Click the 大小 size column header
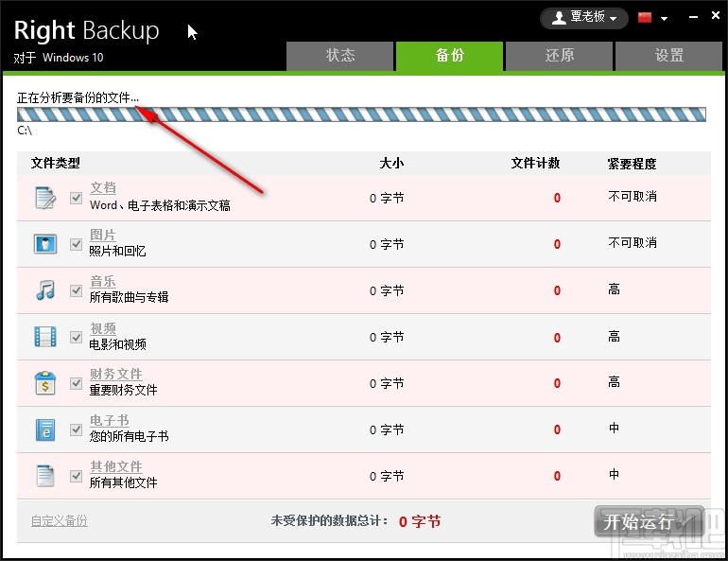The width and height of the screenshot is (728, 561). pyautogui.click(x=391, y=163)
